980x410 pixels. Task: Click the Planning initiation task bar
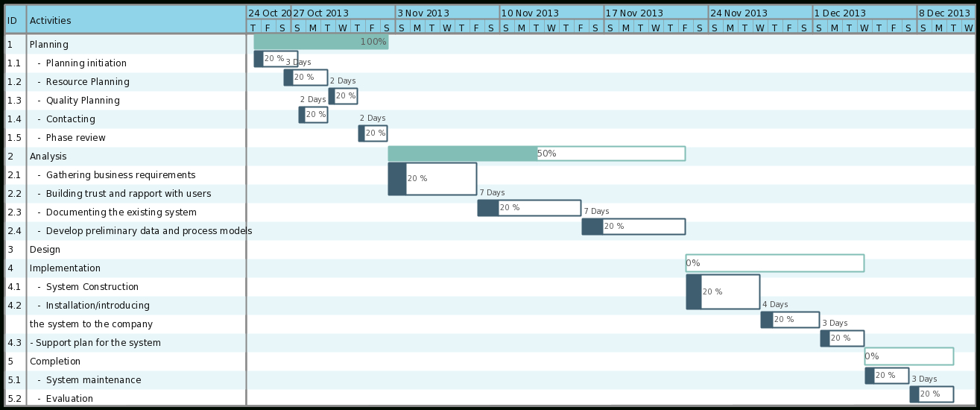pyautogui.click(x=276, y=59)
